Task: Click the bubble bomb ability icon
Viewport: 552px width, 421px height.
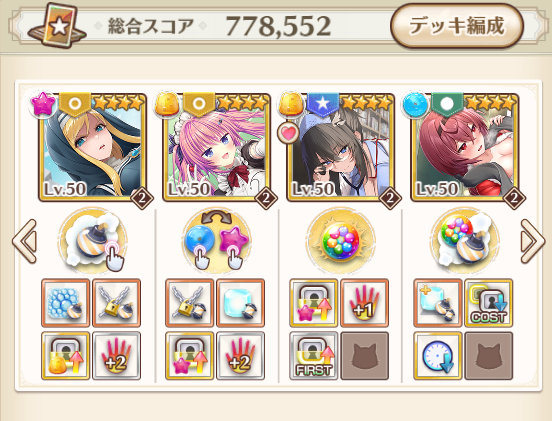Action: pyautogui.click(x=65, y=303)
